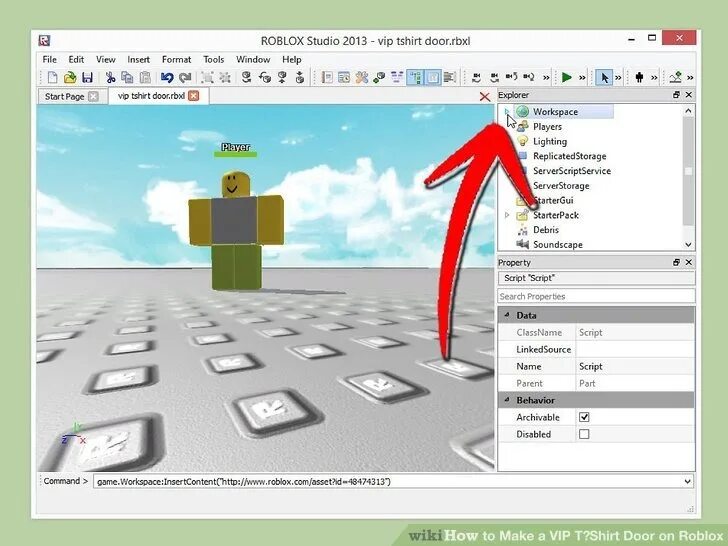Open the File menu
728x546 pixels.
(x=49, y=59)
